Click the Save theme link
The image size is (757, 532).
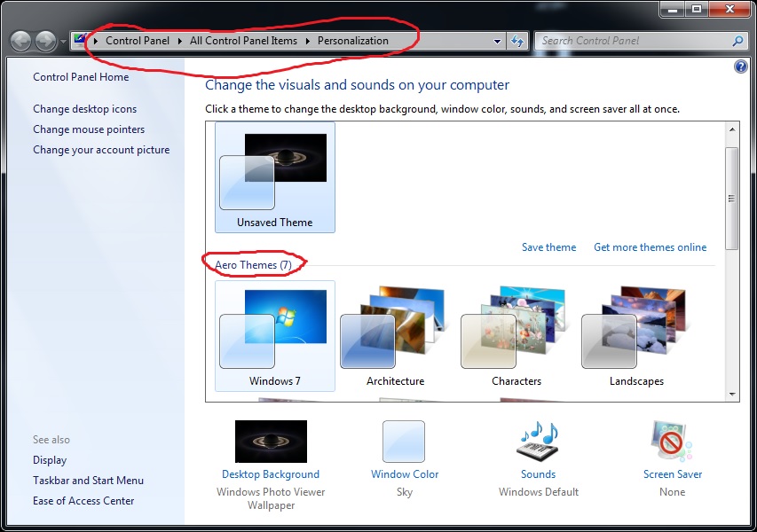(549, 247)
